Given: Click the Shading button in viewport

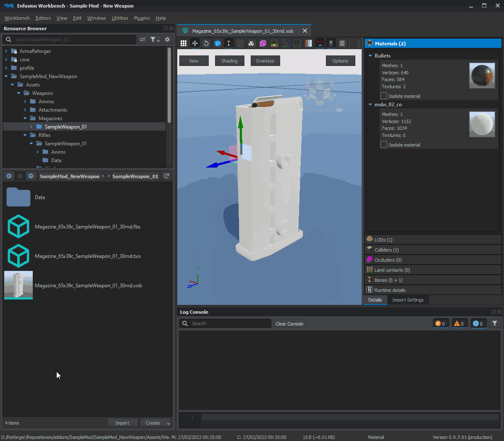Looking at the screenshot, I should click(x=229, y=61).
